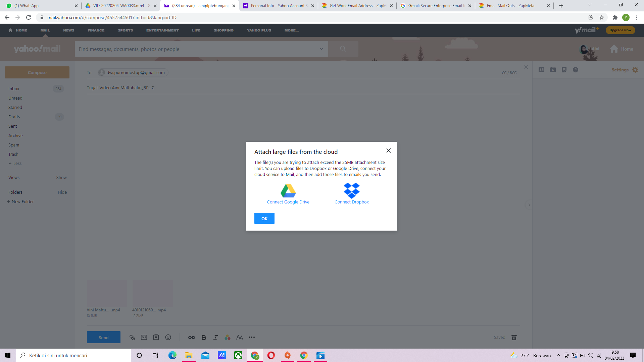The width and height of the screenshot is (644, 362).
Task: Open the FINANCE menu item
Action: click(96, 30)
